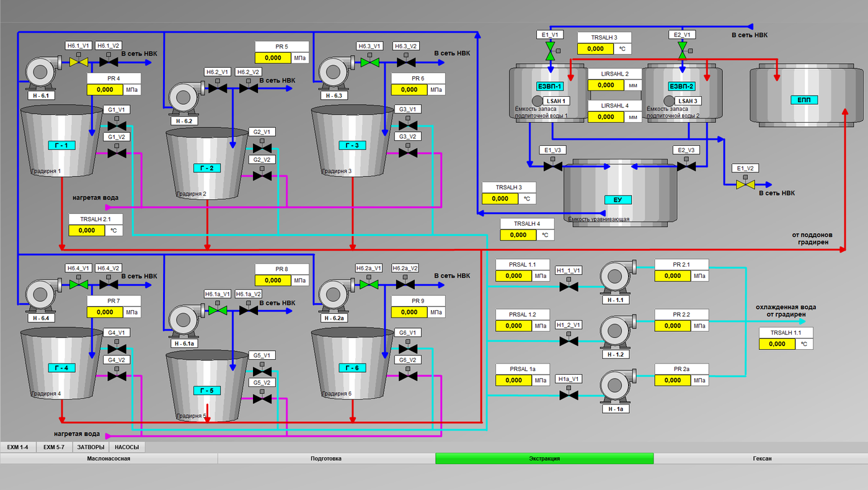Screen dimensions: 868x490
Task: Open the Гексан section tab
Action: pos(761,458)
